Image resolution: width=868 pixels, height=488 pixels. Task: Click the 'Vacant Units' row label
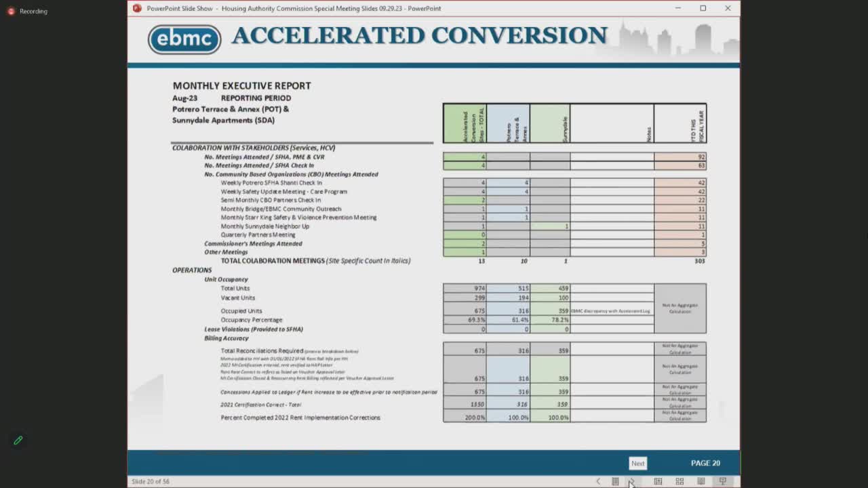point(238,298)
